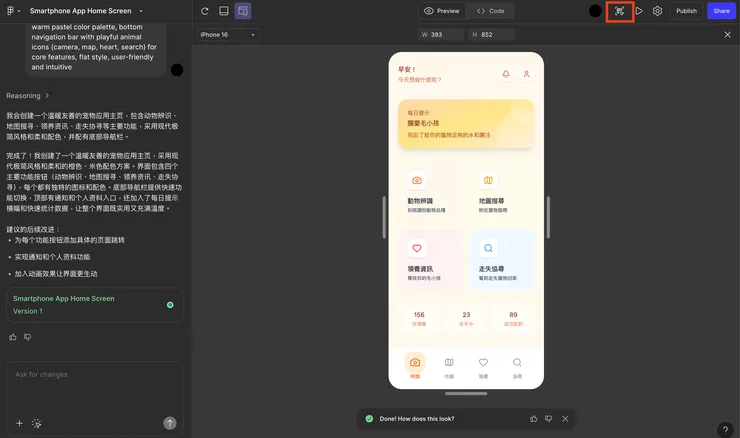Select the heart tab in bottom navigation
Image resolution: width=740 pixels, height=438 pixels.
point(483,367)
